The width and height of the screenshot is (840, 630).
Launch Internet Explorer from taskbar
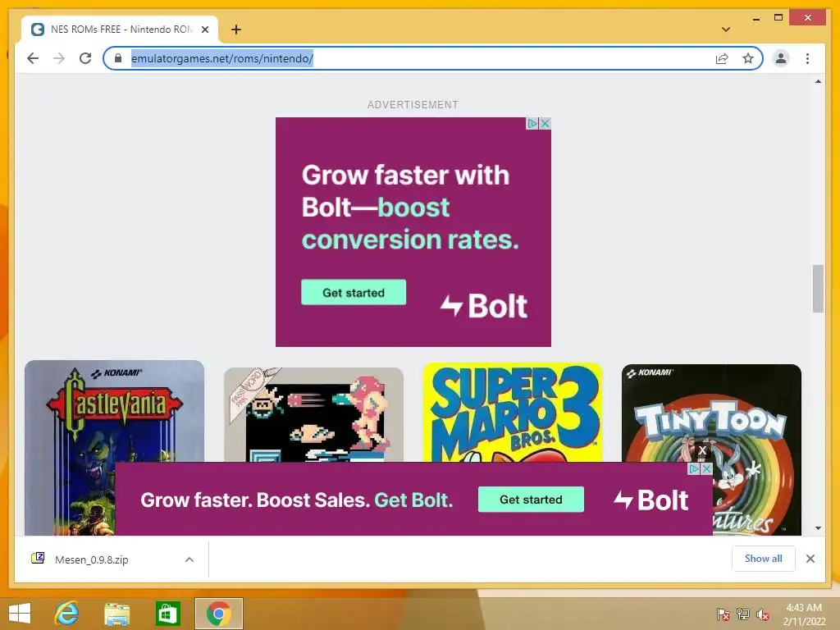click(x=67, y=614)
